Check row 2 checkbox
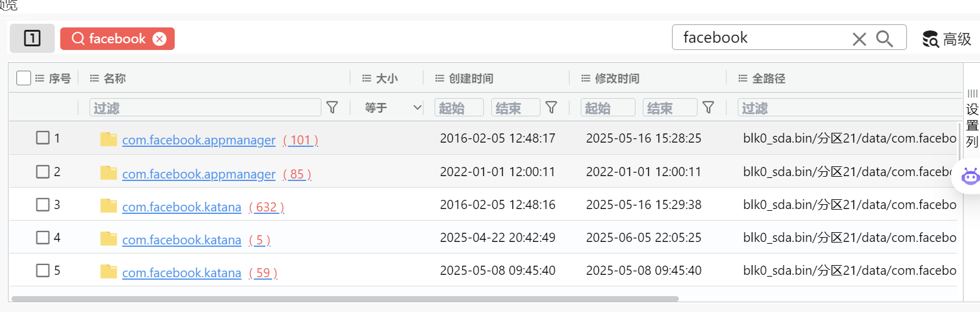980x312 pixels. (x=43, y=172)
